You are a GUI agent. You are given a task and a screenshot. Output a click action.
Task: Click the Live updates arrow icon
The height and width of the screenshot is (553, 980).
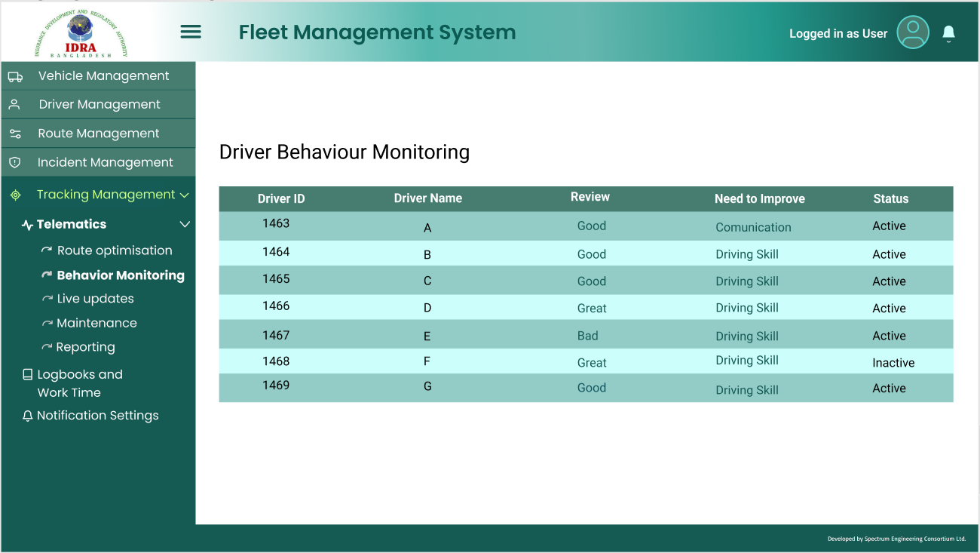pyautogui.click(x=47, y=299)
